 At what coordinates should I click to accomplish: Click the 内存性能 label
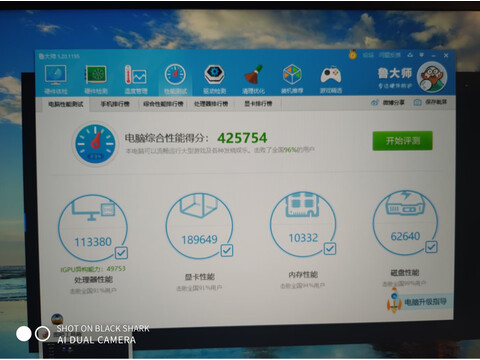point(303,275)
